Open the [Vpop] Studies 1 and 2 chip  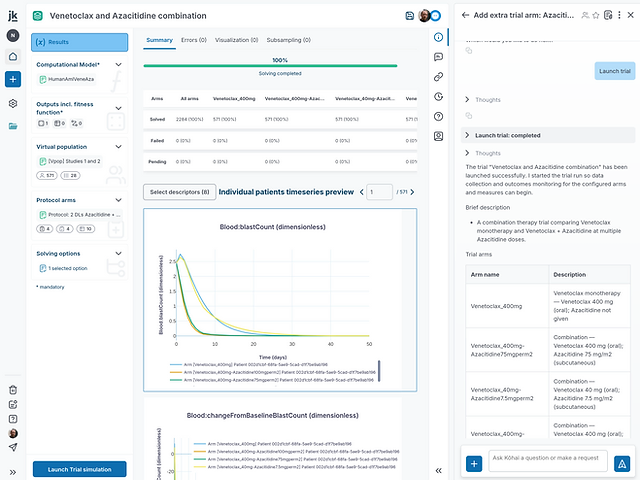pos(70,161)
